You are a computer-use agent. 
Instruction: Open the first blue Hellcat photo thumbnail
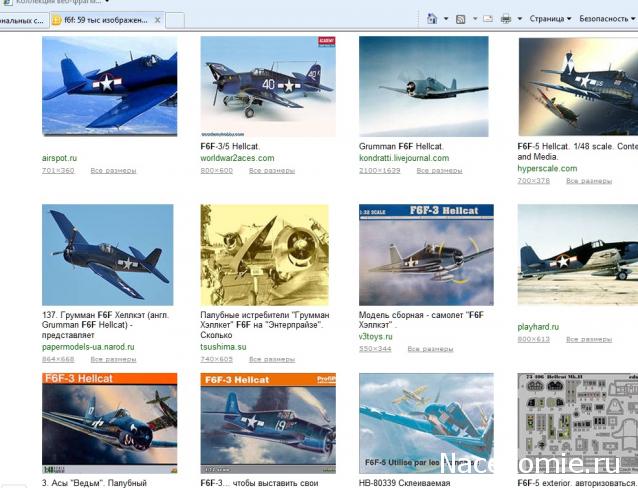109,86
